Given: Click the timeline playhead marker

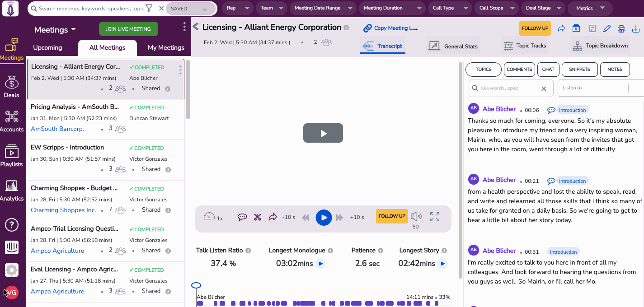Looking at the screenshot, I should [x=196, y=285].
